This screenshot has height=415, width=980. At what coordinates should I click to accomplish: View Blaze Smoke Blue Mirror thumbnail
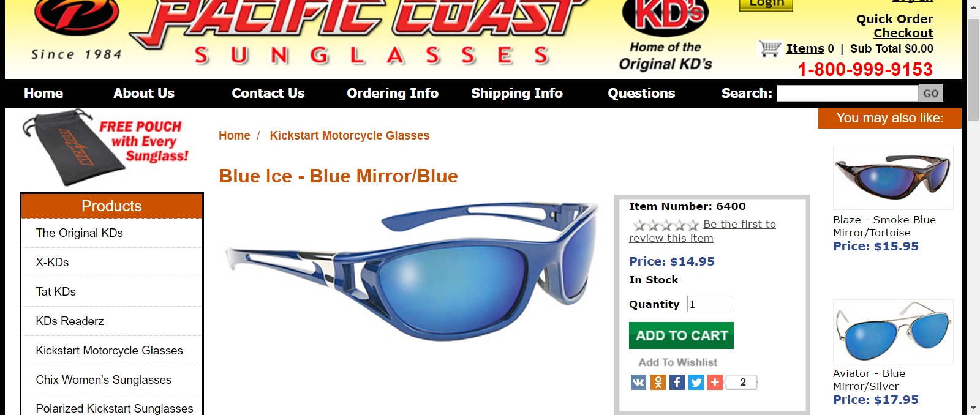pos(893,178)
